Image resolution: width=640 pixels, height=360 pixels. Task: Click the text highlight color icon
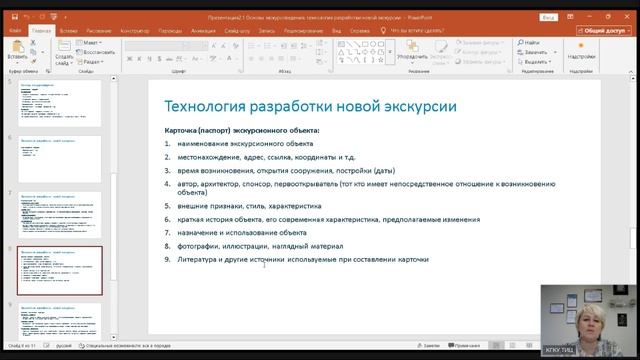[x=213, y=59]
